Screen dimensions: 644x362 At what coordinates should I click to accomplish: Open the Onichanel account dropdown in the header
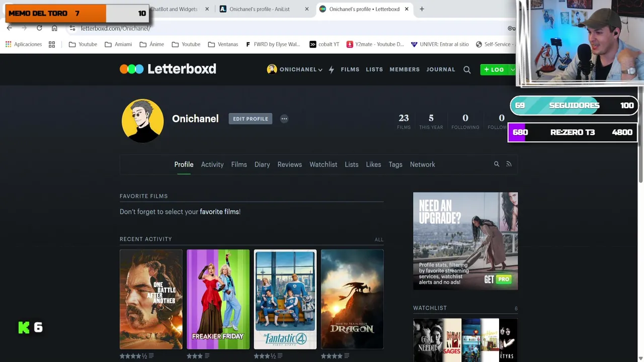294,69
